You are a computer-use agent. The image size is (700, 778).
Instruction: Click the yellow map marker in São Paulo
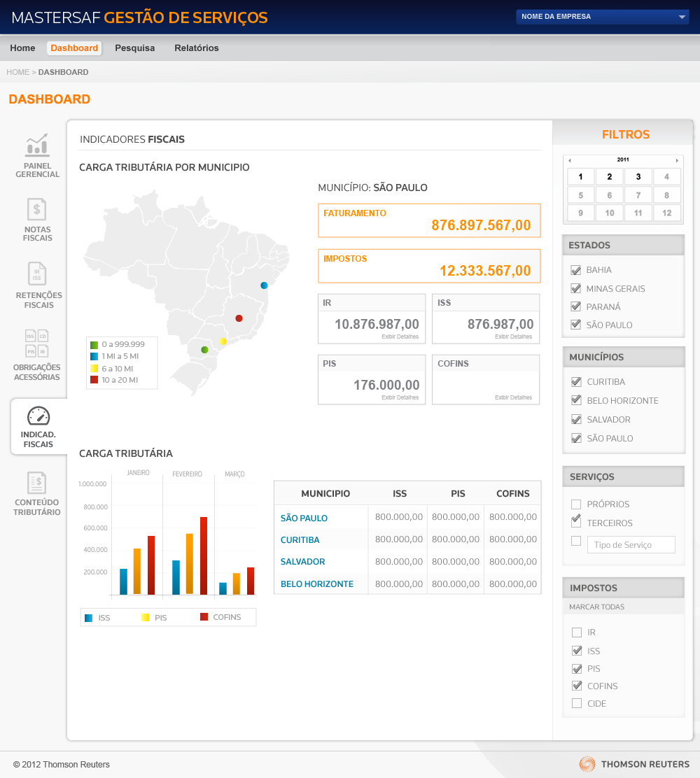[x=223, y=341]
